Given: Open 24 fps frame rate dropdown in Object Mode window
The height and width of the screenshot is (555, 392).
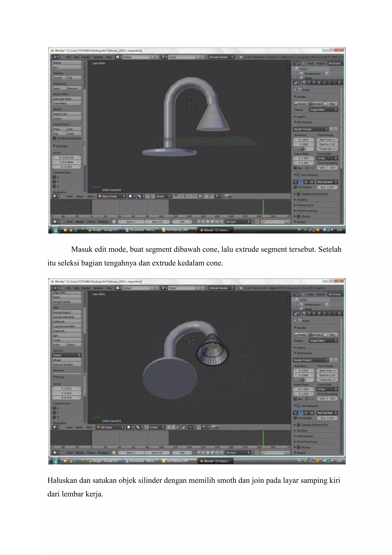Looking at the screenshot, I should [327, 158].
